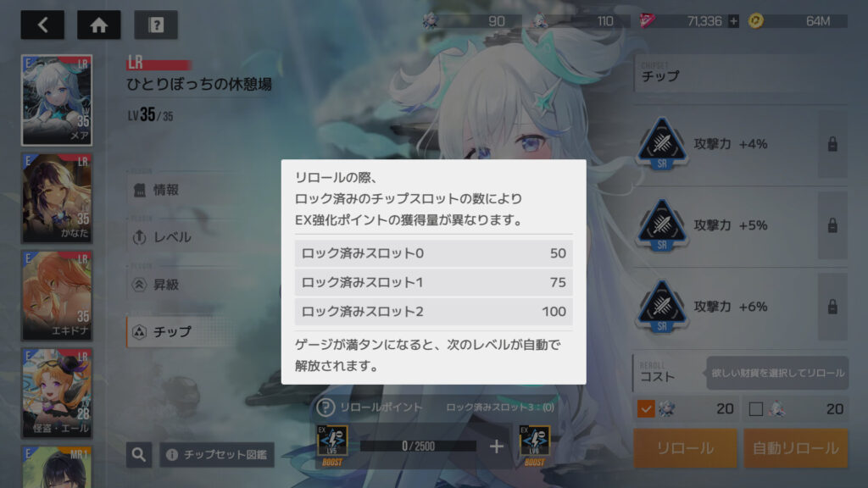Screen dimensions: 868x488
Task: Lock the 攻撃力 +5% chip slot
Action: click(x=832, y=225)
